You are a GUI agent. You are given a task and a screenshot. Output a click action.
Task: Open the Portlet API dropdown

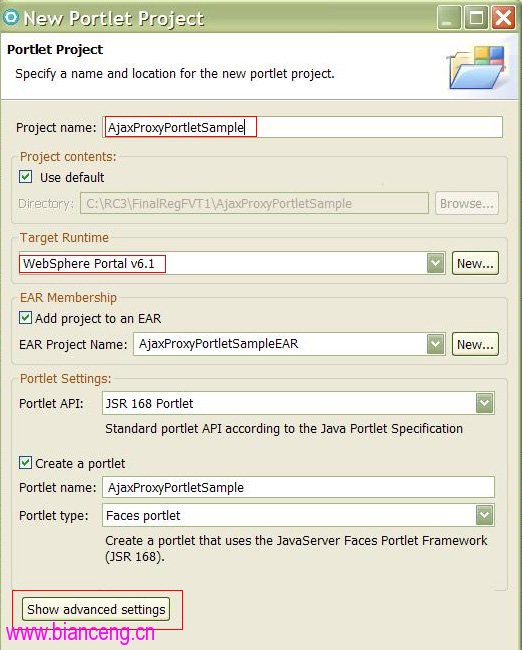tap(485, 403)
